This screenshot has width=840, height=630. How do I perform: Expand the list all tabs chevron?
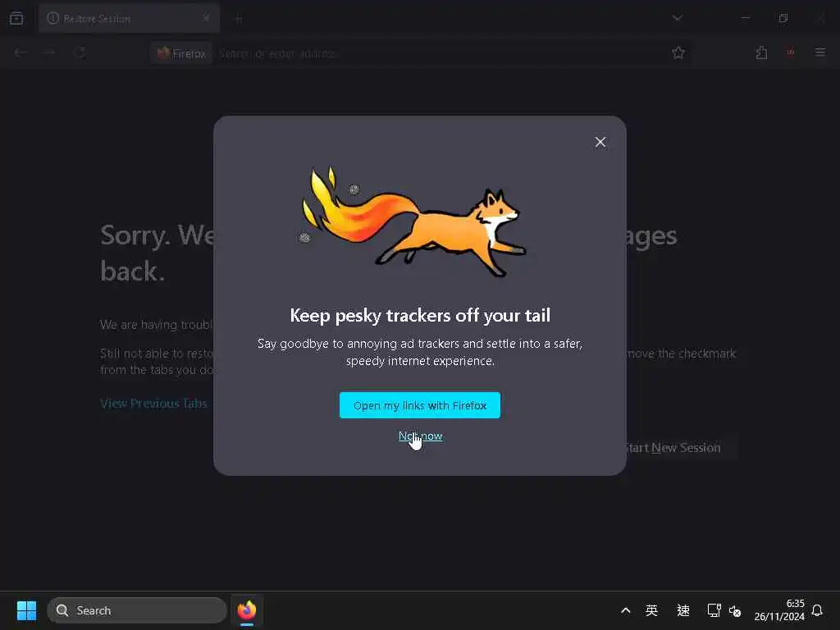click(x=677, y=18)
